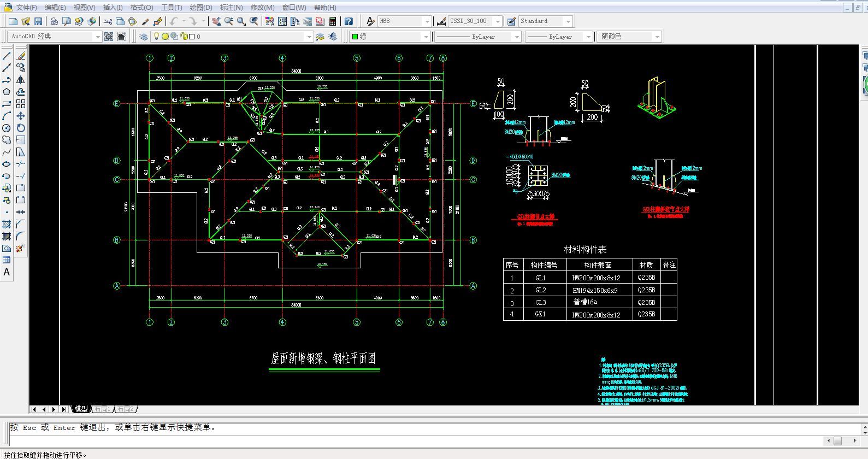Open the 视图(V) menu
The height and width of the screenshot is (459, 868).
tap(84, 8)
